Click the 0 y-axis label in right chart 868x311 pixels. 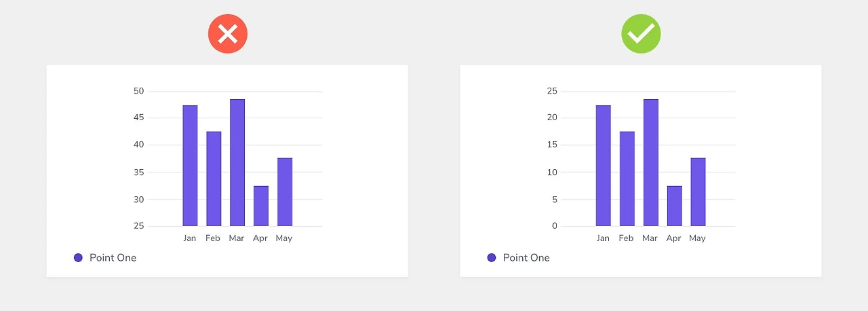555,226
